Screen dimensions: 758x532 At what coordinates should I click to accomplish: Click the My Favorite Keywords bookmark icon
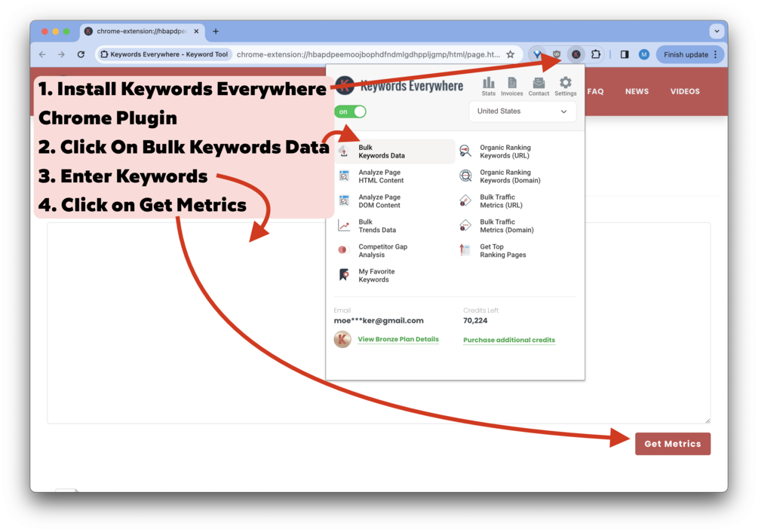(x=344, y=275)
